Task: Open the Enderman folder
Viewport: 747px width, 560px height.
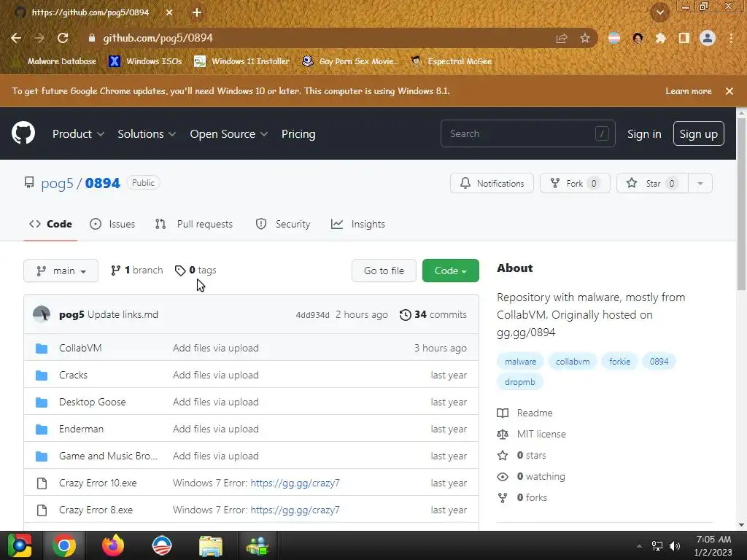Action: click(x=81, y=429)
